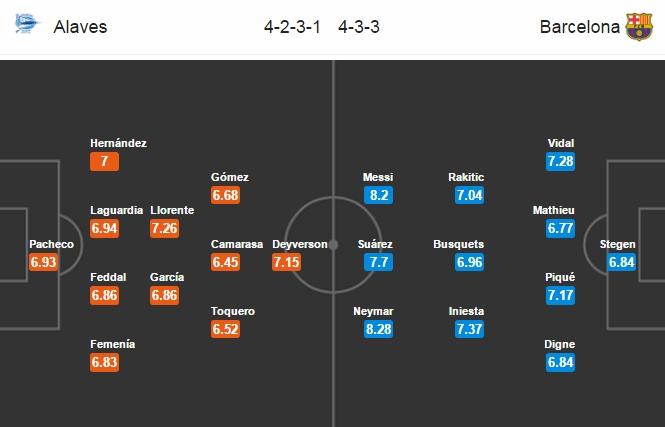
Task: Select Llorente's 7.26 rating badge
Action: click(166, 229)
